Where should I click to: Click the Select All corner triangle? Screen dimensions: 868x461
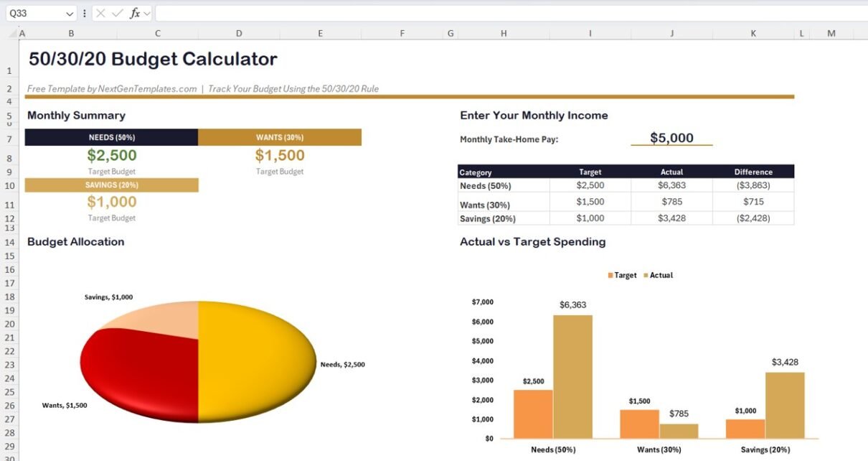point(12,34)
